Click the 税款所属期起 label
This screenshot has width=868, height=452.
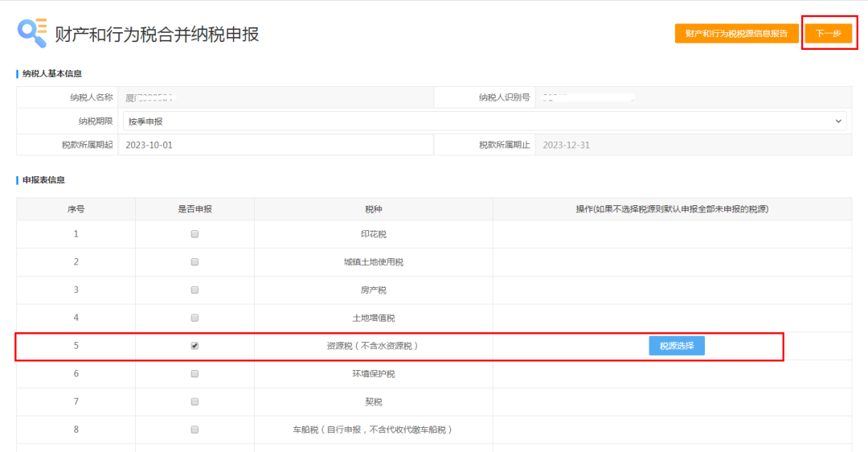click(x=87, y=145)
